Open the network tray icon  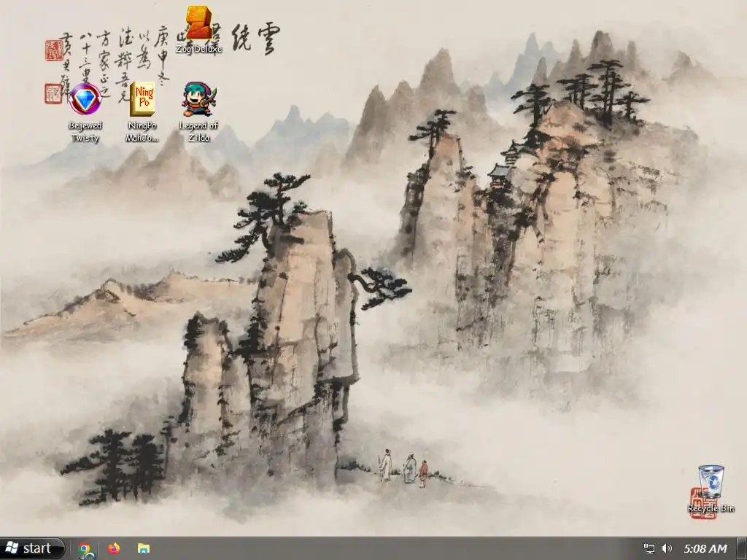pos(649,548)
